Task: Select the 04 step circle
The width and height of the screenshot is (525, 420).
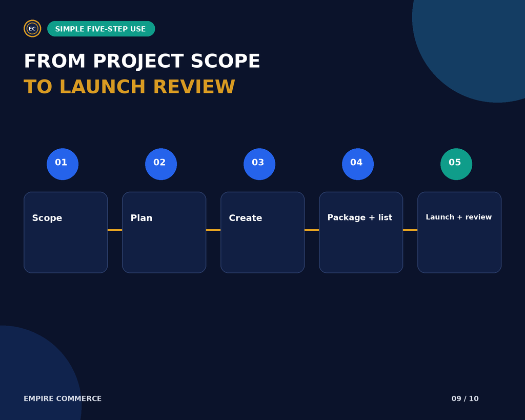Action: [358, 164]
